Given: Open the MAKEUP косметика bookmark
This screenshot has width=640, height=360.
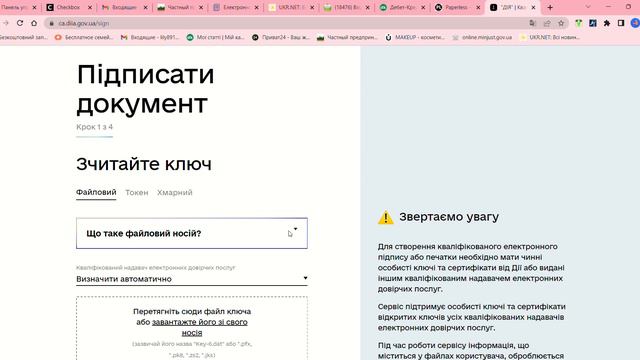Looking at the screenshot, I should (415, 37).
